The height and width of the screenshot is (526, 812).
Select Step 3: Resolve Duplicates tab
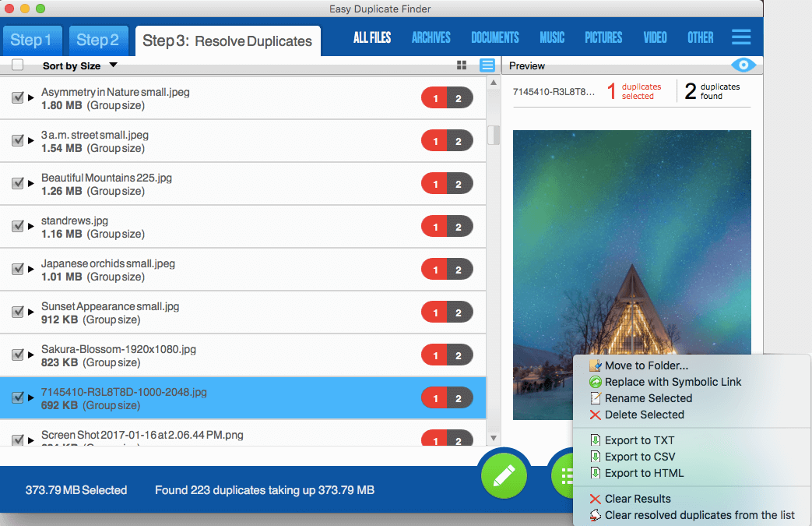[228, 41]
